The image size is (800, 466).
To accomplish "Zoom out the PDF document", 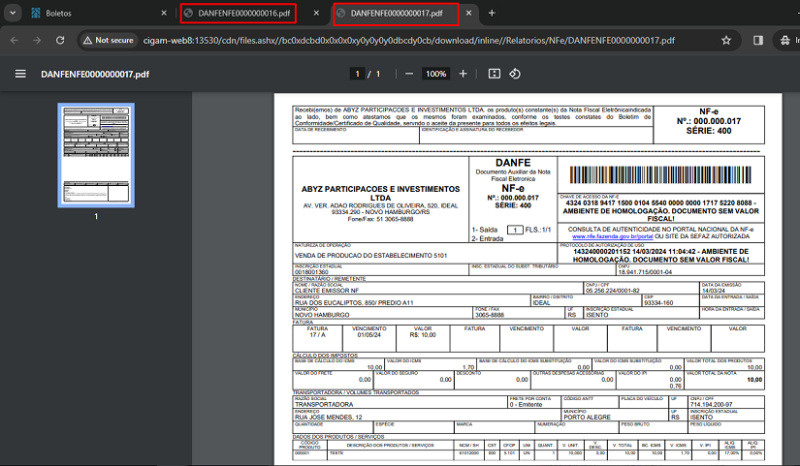I will tap(409, 74).
